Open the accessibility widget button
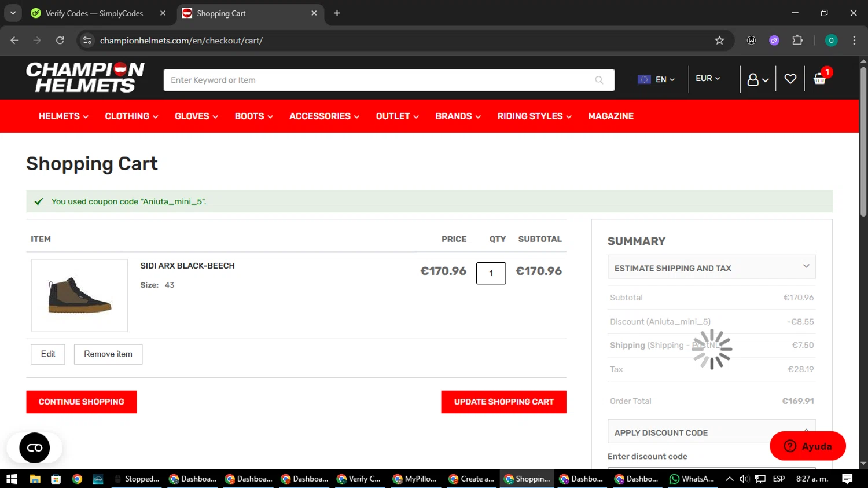This screenshot has height=488, width=868. pos(35,447)
